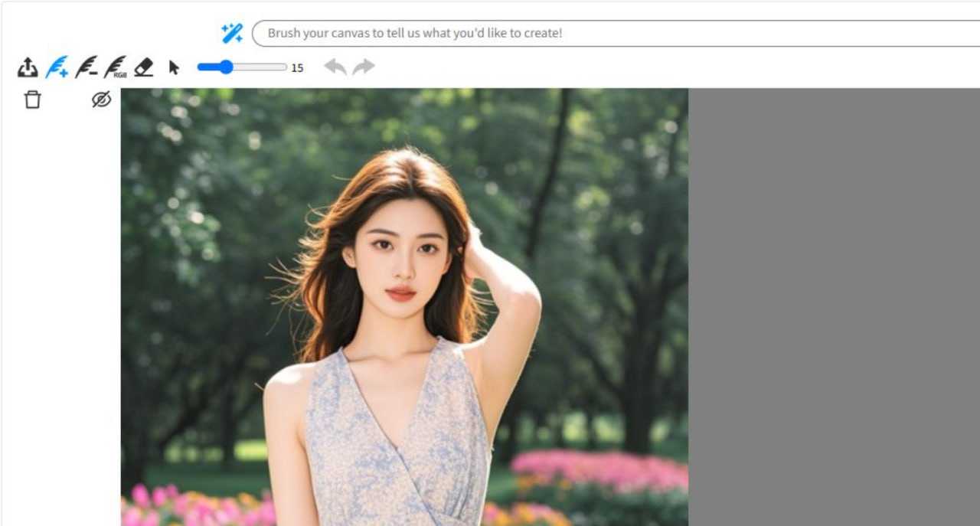The width and height of the screenshot is (980, 526).
Task: Click the magic wand generate icon
Action: tap(233, 32)
